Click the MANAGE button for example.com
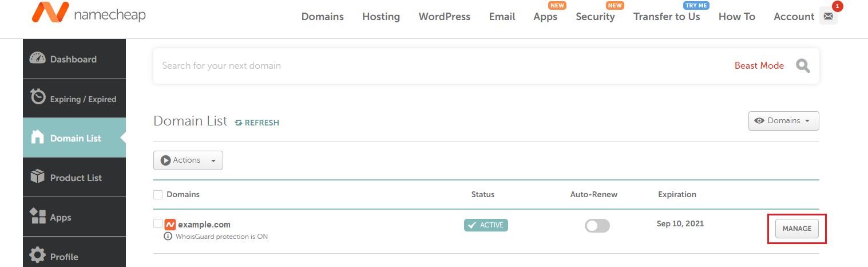Image resolution: width=868 pixels, height=267 pixels. point(796,229)
